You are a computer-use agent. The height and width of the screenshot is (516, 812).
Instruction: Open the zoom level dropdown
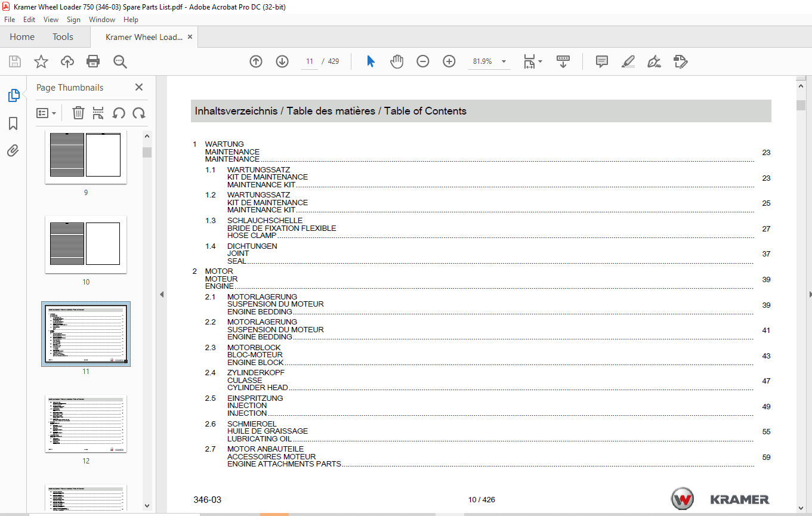[503, 61]
